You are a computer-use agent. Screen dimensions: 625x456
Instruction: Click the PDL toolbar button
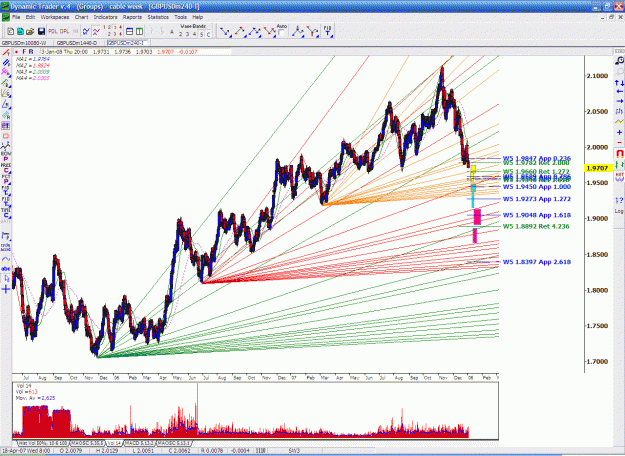(x=53, y=31)
